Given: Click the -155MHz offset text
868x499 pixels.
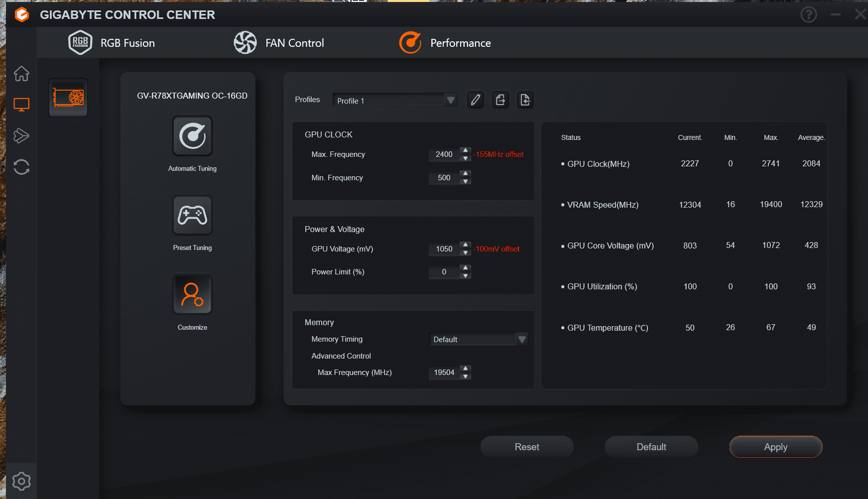Looking at the screenshot, I should point(498,154).
